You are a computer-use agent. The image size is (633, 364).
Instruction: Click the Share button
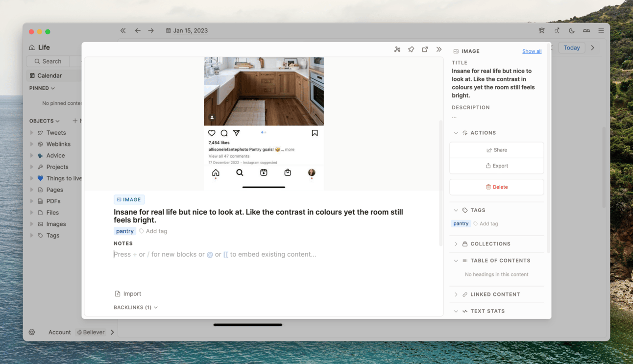coord(497,150)
